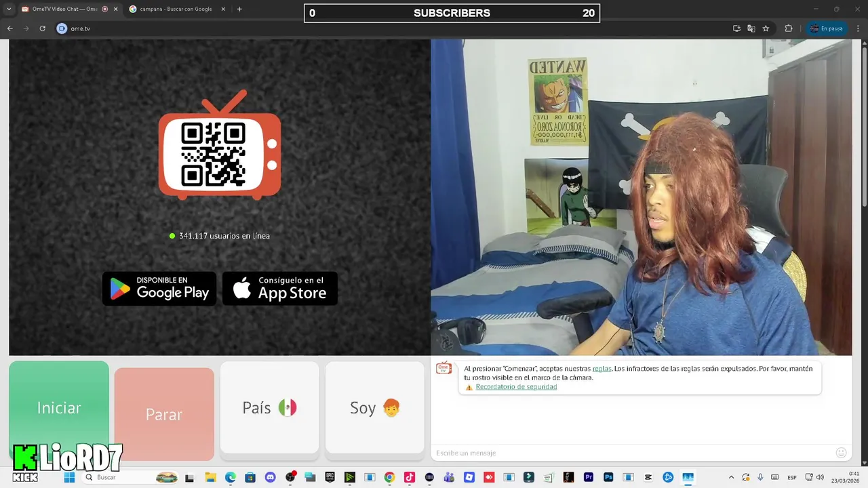Open the App Store download badge
The height and width of the screenshot is (488, 868).
coord(280,288)
